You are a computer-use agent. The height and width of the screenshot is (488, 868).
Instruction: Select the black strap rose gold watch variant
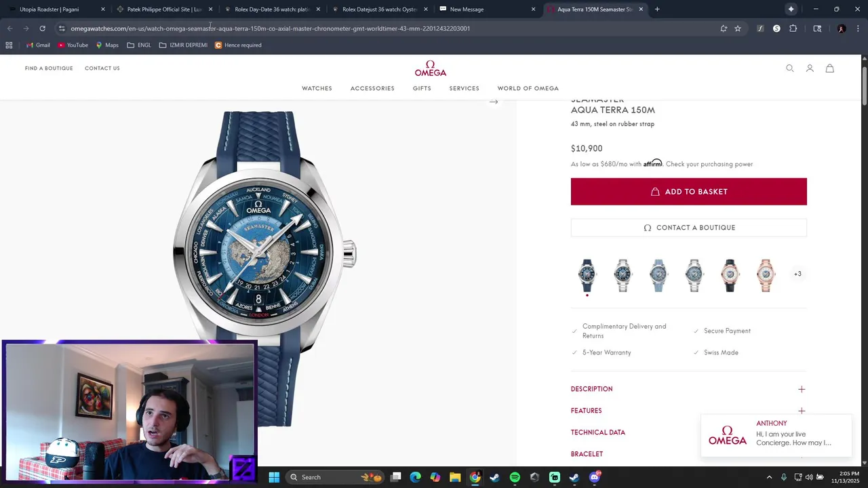[x=730, y=275]
